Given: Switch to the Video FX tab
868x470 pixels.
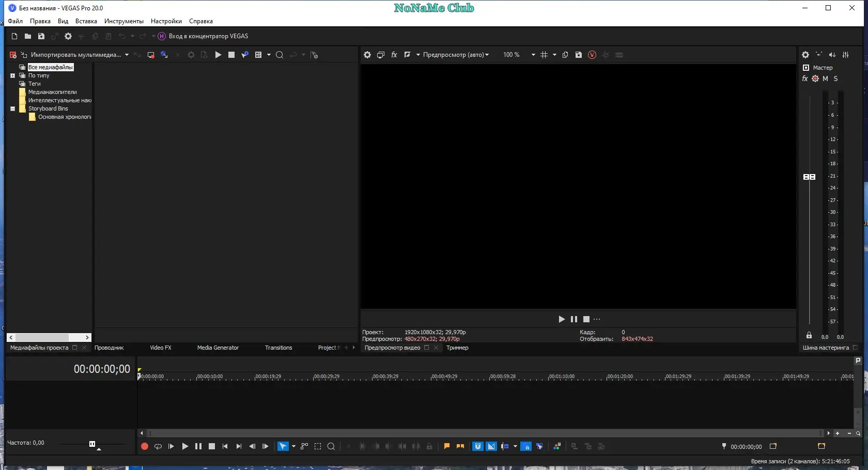Looking at the screenshot, I should point(161,348).
